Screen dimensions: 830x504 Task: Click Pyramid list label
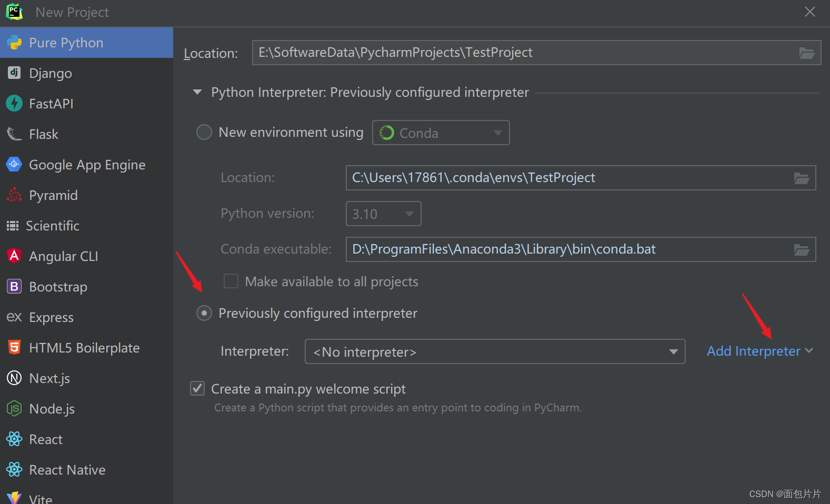click(x=54, y=195)
